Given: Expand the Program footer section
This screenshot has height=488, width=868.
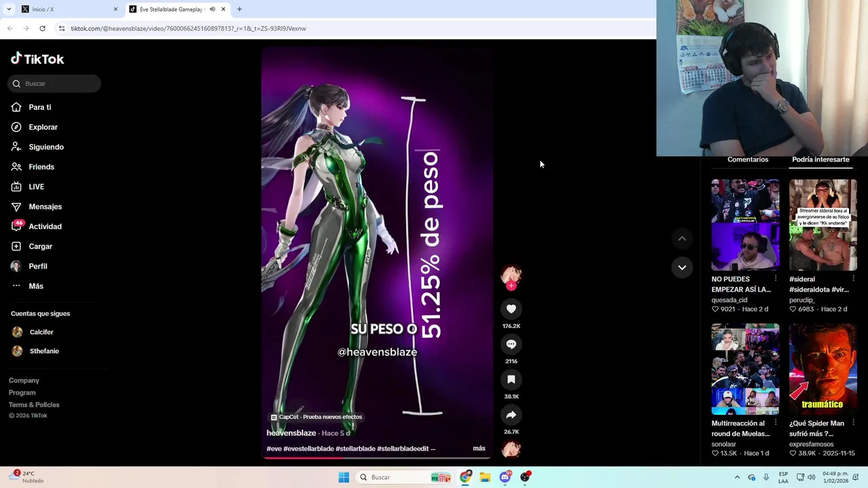Looking at the screenshot, I should (x=22, y=392).
